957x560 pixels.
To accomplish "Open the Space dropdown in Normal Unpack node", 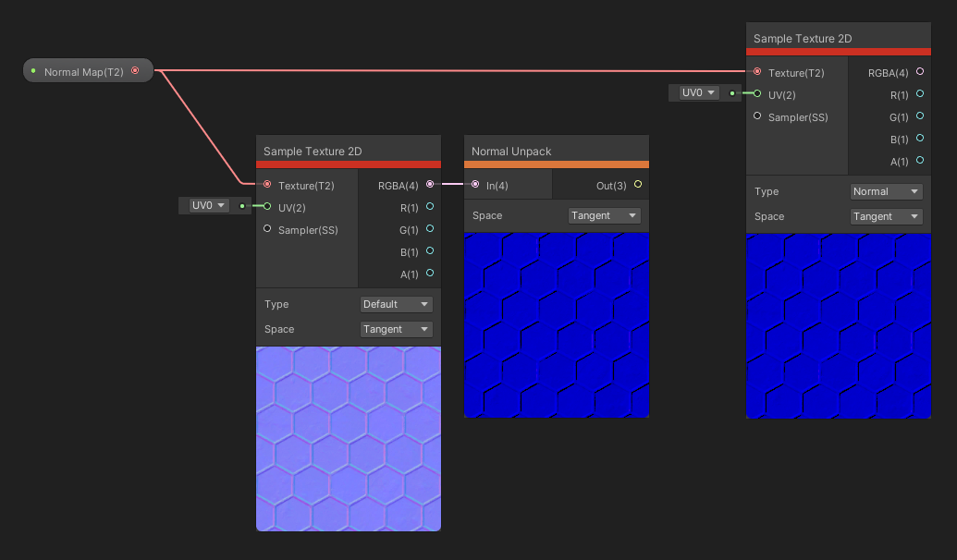I will 604,215.
